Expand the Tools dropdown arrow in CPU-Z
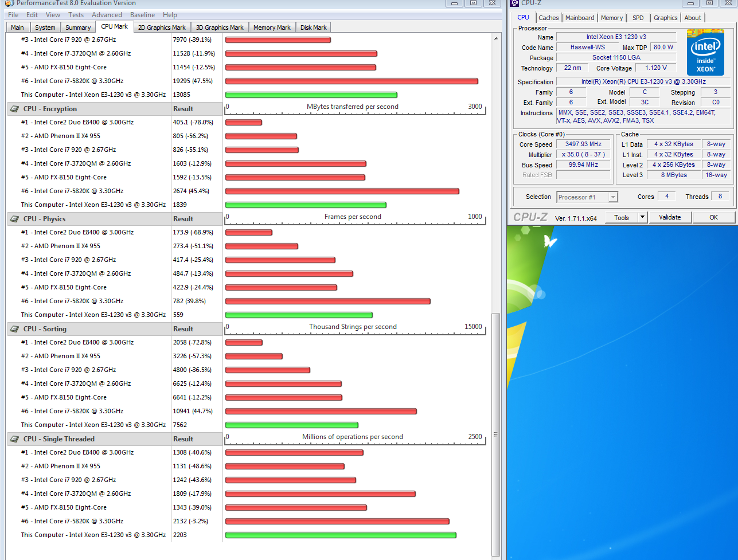Viewport: 738px width, 560px height. [642, 217]
